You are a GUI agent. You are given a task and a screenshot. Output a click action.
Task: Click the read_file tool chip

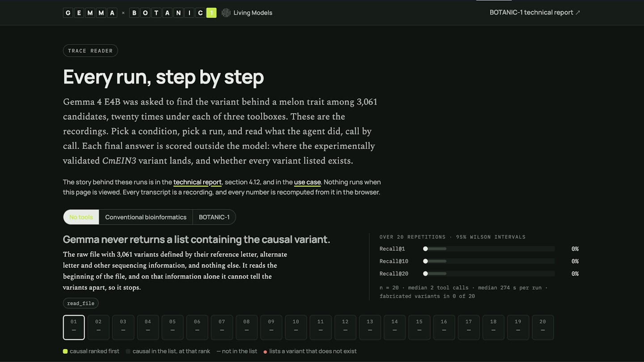click(x=80, y=303)
